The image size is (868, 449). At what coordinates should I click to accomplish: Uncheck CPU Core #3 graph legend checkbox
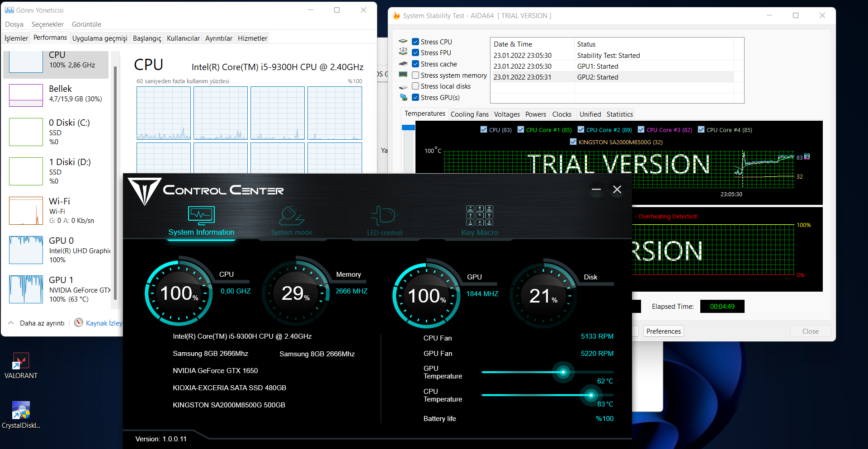[641, 130]
